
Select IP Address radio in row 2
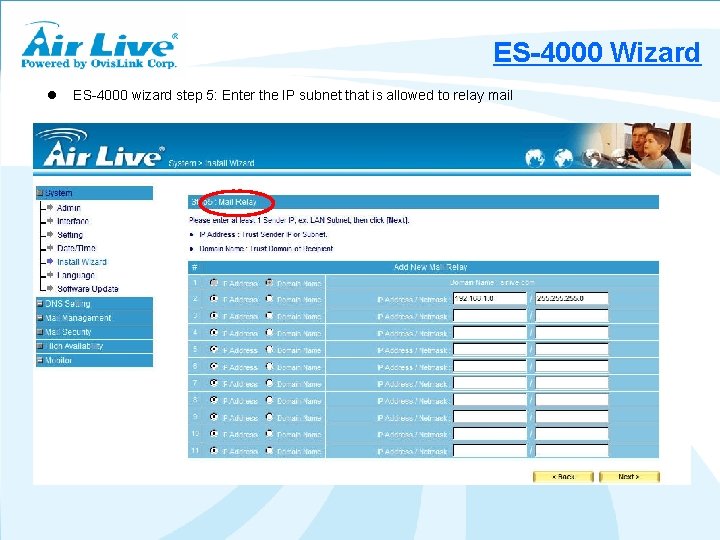(214, 299)
